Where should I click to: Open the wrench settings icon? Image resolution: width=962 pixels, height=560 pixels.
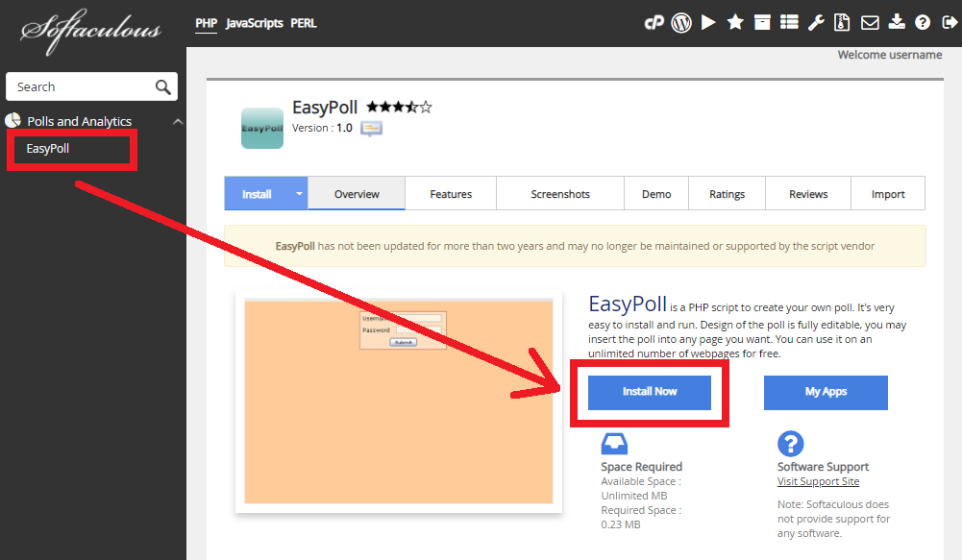click(816, 22)
